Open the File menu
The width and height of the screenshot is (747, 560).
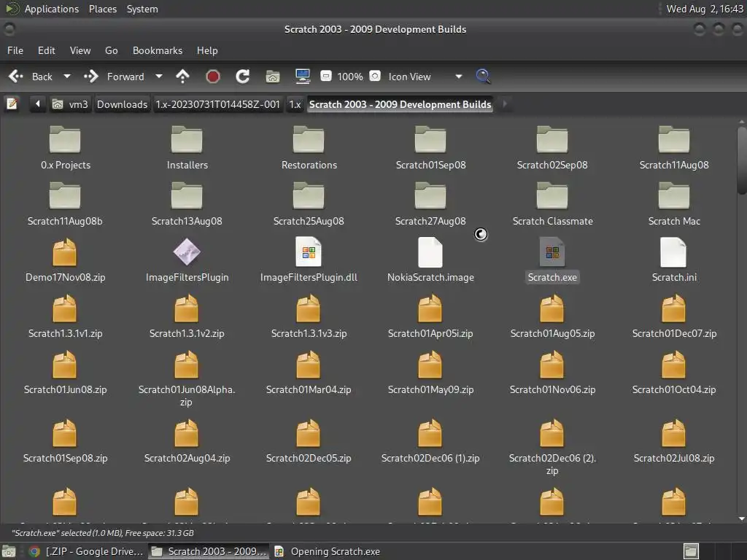[x=15, y=50]
